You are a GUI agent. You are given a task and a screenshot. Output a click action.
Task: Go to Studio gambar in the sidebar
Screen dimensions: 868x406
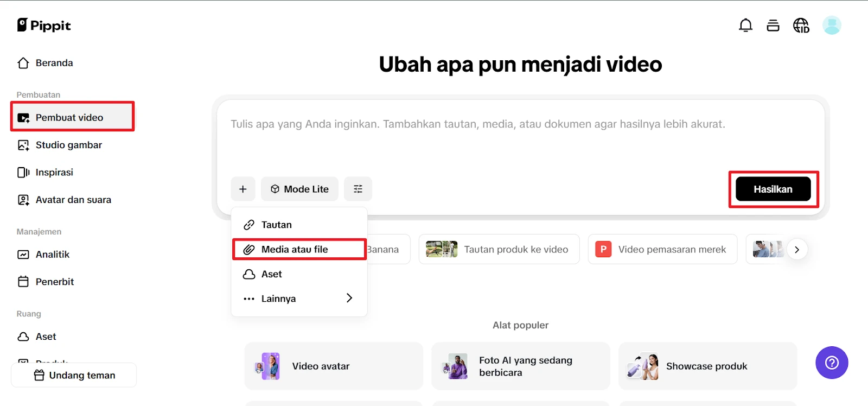tap(68, 145)
